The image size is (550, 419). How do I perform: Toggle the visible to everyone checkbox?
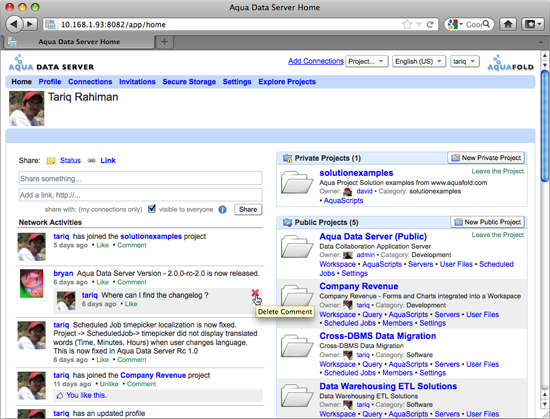click(152, 209)
